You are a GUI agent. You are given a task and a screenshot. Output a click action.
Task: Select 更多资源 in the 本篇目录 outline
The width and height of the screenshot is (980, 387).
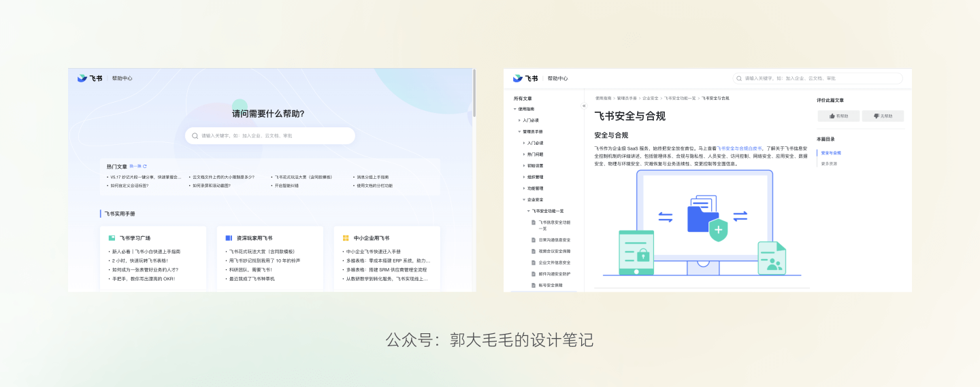829,163
